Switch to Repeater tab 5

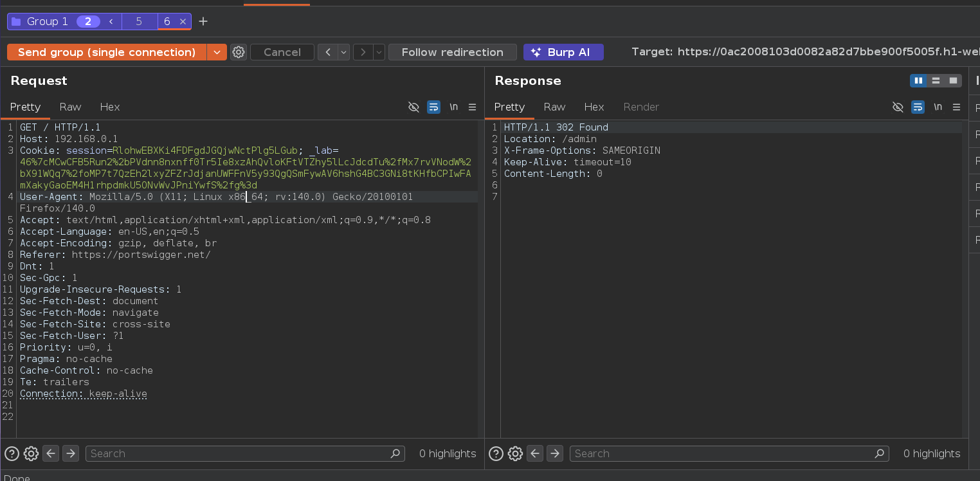tap(139, 21)
